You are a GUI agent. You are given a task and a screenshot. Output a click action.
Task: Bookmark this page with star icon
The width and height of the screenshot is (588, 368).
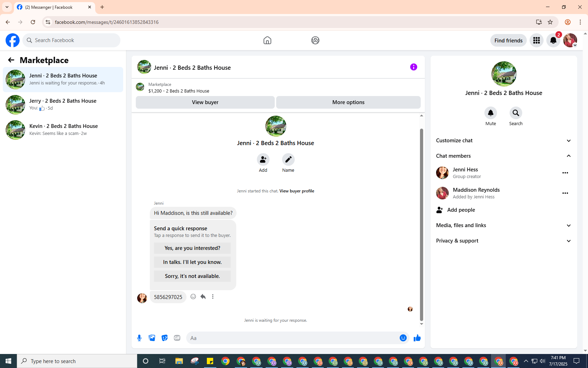point(550,22)
